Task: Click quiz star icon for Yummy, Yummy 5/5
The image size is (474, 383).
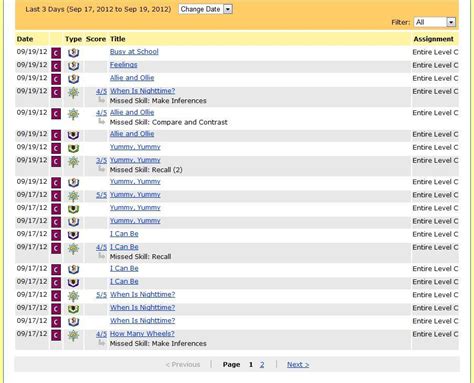Action: (x=73, y=196)
